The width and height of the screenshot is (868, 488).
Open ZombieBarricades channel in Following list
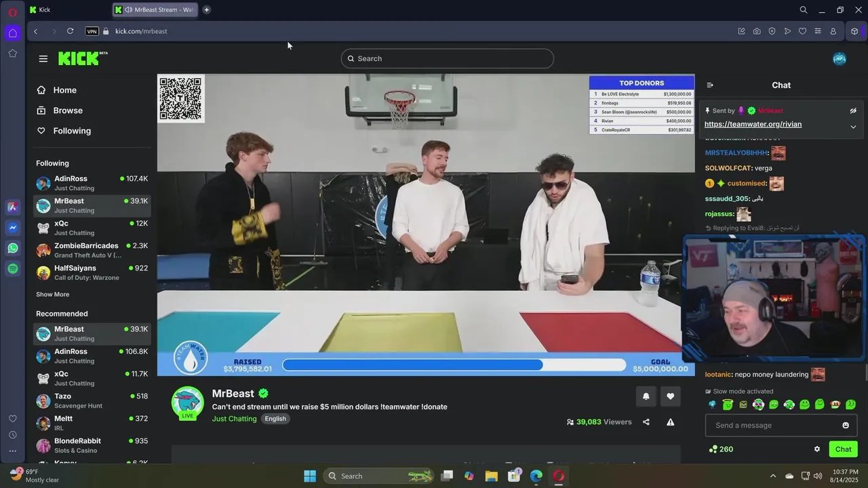92,250
